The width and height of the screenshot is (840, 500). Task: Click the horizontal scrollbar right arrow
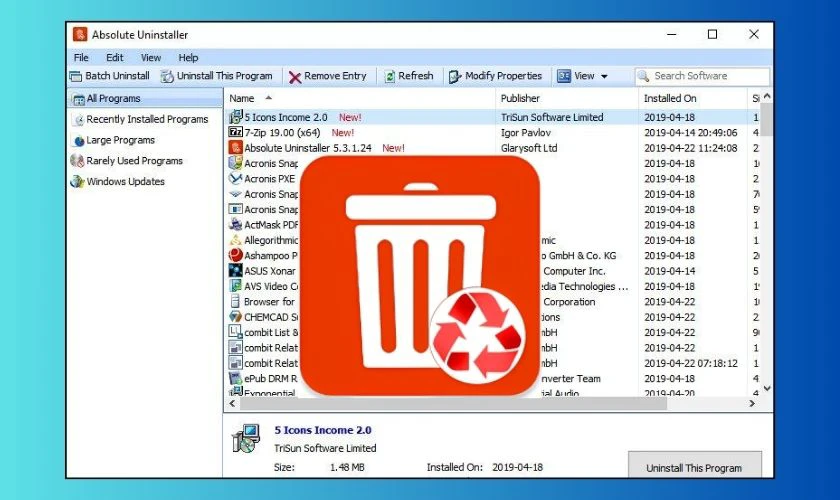[752, 404]
